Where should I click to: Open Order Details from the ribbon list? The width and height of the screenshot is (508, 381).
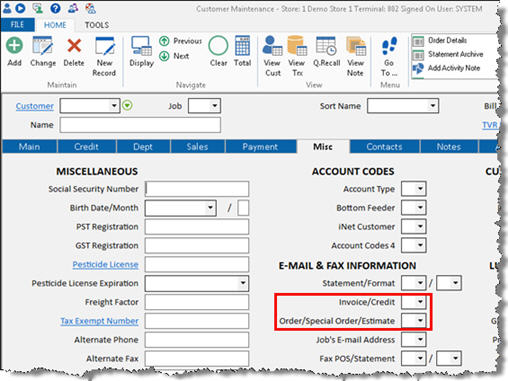[x=440, y=41]
